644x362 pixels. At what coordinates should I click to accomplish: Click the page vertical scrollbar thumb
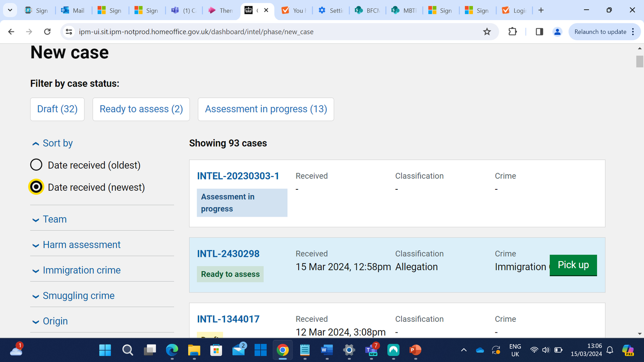[x=639, y=61]
